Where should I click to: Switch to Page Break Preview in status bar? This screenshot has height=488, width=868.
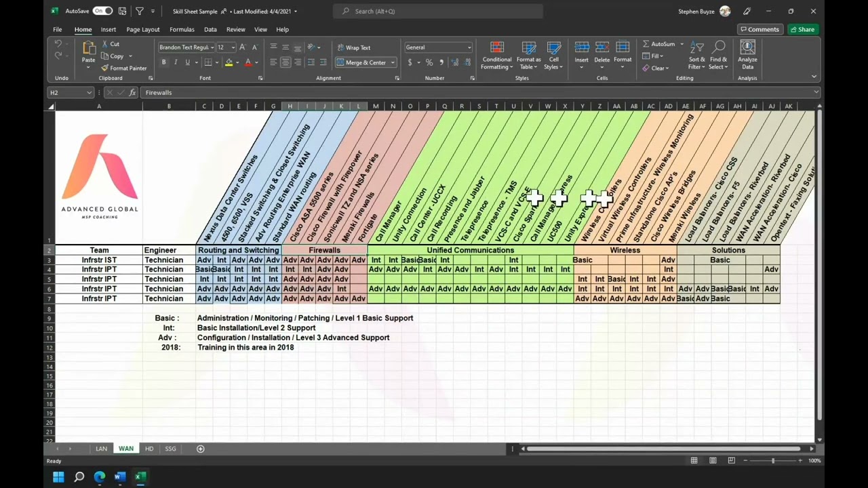pyautogui.click(x=731, y=461)
